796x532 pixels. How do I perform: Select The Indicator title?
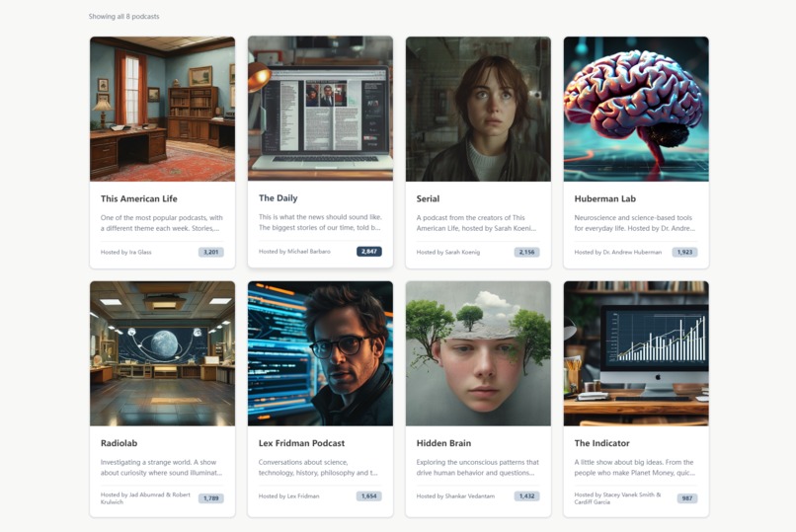tap(602, 443)
